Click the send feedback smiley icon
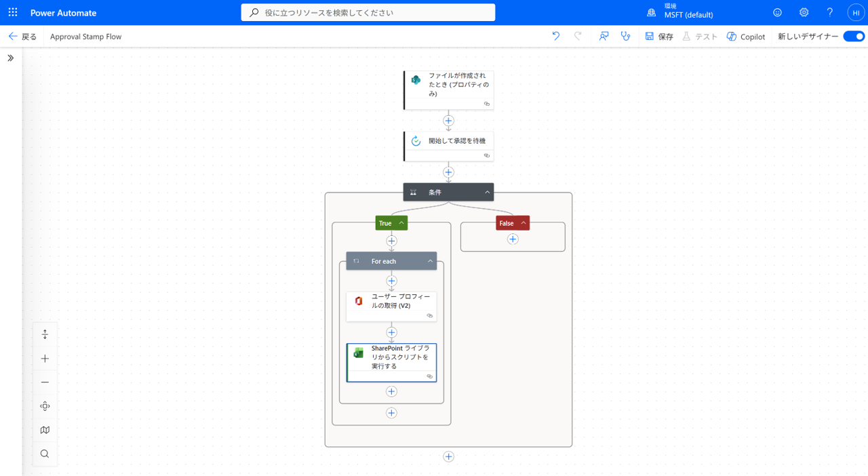The width and height of the screenshot is (868, 476). click(x=777, y=12)
